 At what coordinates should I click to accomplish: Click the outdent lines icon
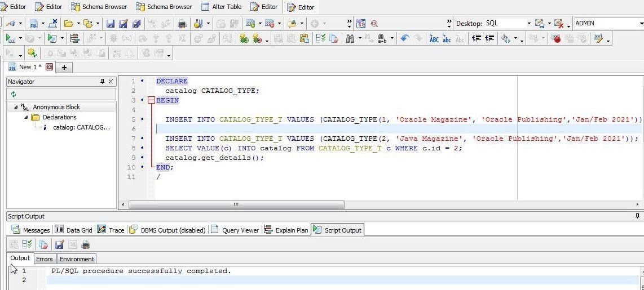point(477,38)
